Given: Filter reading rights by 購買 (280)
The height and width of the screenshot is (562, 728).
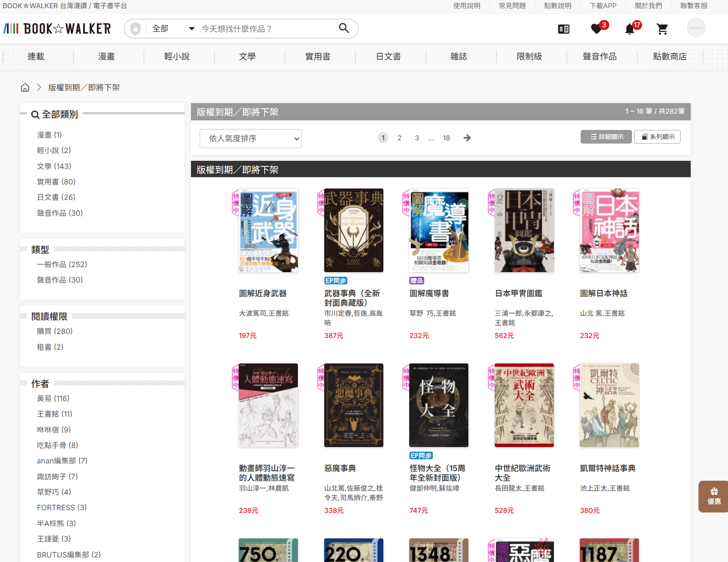Looking at the screenshot, I should pyautogui.click(x=55, y=331).
